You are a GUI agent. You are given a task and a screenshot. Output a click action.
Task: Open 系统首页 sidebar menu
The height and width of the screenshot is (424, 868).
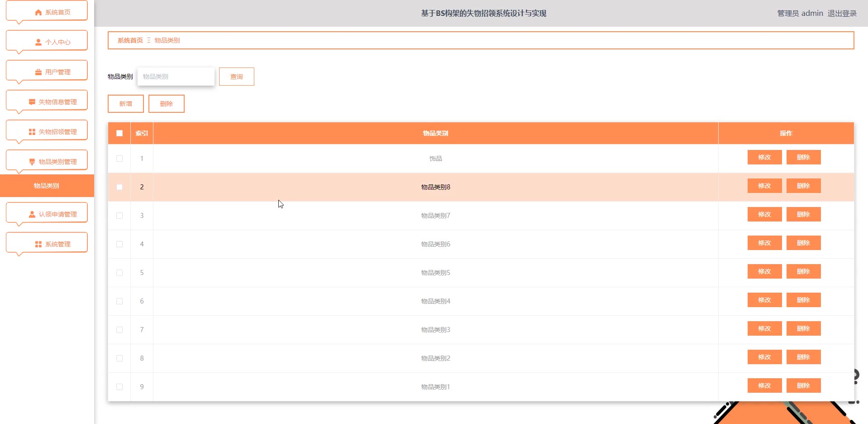pyautogui.click(x=47, y=11)
